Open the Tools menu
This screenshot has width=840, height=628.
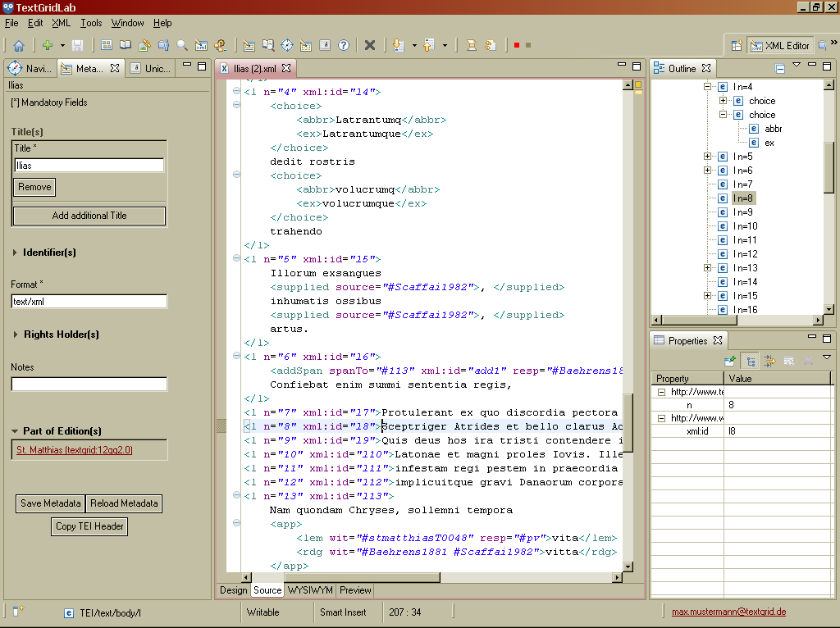pyautogui.click(x=91, y=23)
